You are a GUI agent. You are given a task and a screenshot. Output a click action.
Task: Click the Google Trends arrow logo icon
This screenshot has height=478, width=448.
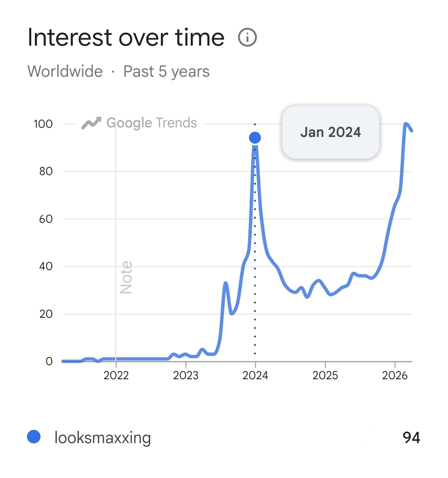coord(91,123)
